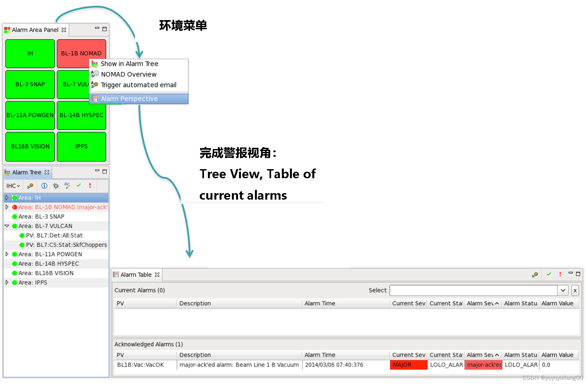Minimize the Alarm Tree view

[97, 170]
